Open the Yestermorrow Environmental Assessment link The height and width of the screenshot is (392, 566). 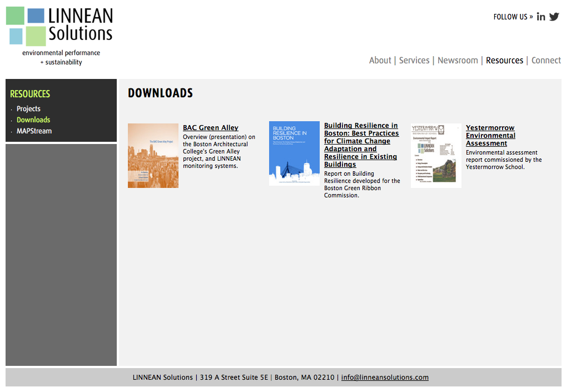(x=490, y=135)
